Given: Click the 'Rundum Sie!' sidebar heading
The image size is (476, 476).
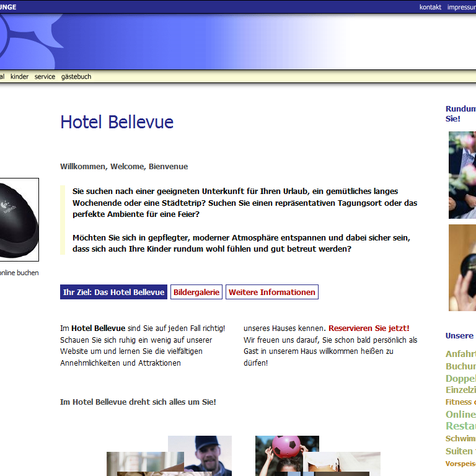Looking at the screenshot, I should 461,113.
